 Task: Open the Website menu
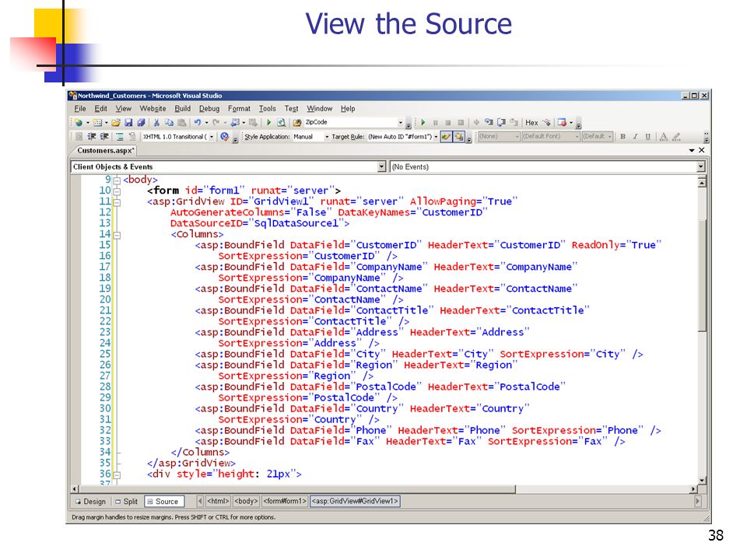[153, 109]
